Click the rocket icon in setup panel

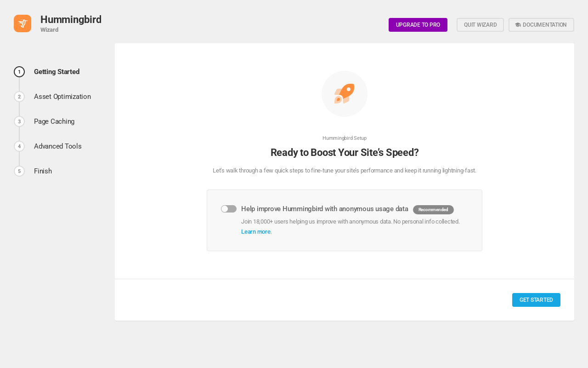coord(345,94)
